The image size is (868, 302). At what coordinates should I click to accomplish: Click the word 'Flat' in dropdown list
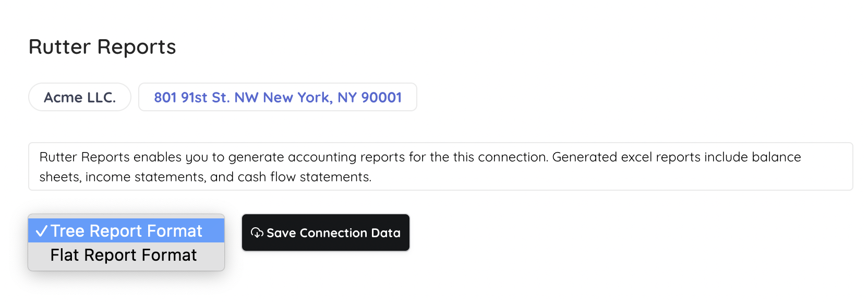(65, 255)
